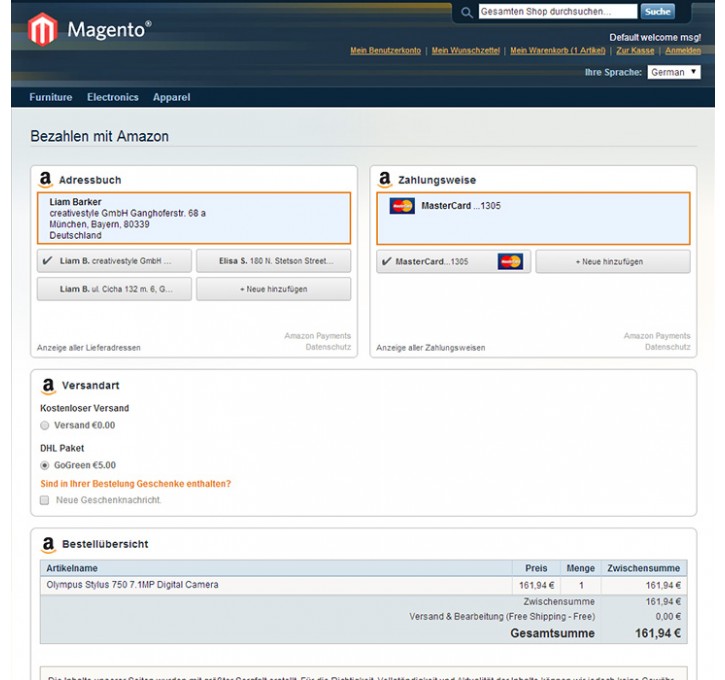This screenshot has height=680, width=725.
Task: Click Amazon Payments text in Adressbuch widget
Action: [x=318, y=336]
